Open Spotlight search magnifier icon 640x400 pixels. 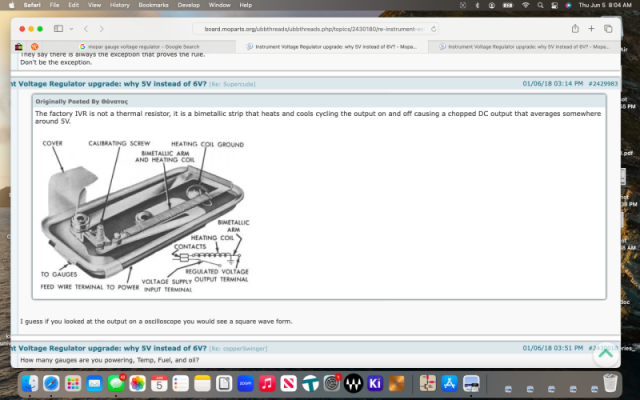540,5
